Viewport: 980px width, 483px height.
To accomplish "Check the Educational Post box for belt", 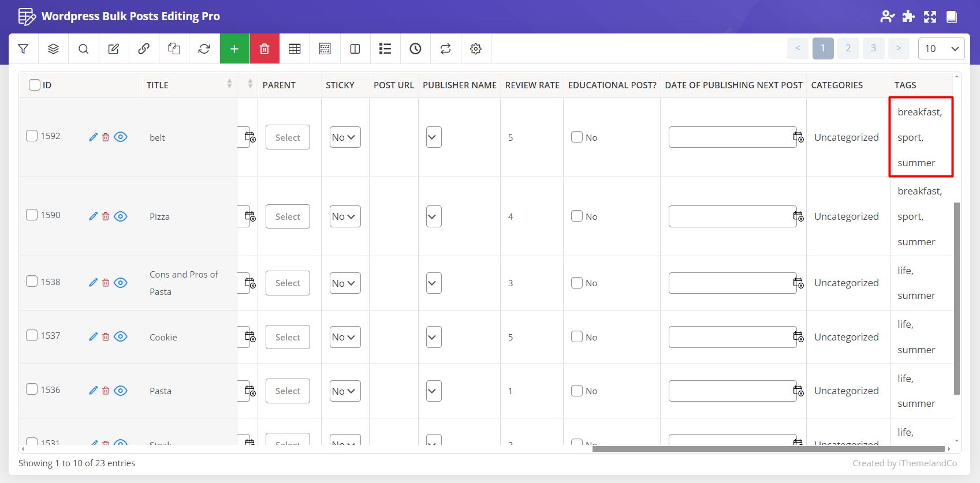I will (577, 137).
